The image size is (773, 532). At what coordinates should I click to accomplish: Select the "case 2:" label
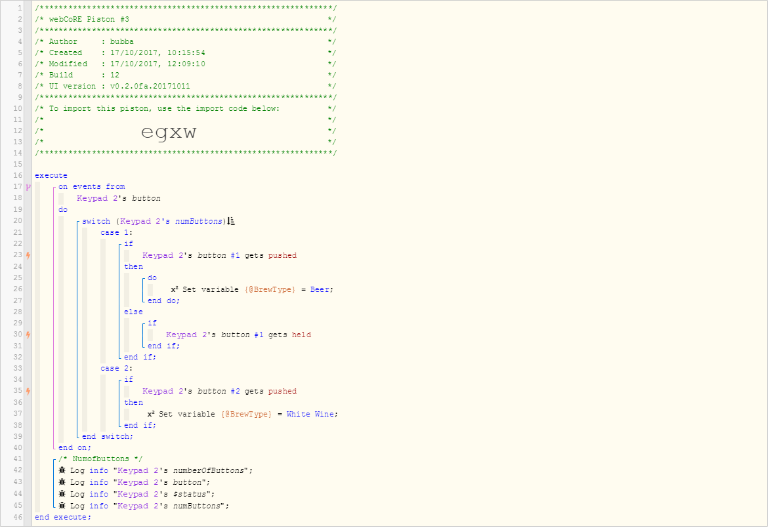click(x=116, y=369)
